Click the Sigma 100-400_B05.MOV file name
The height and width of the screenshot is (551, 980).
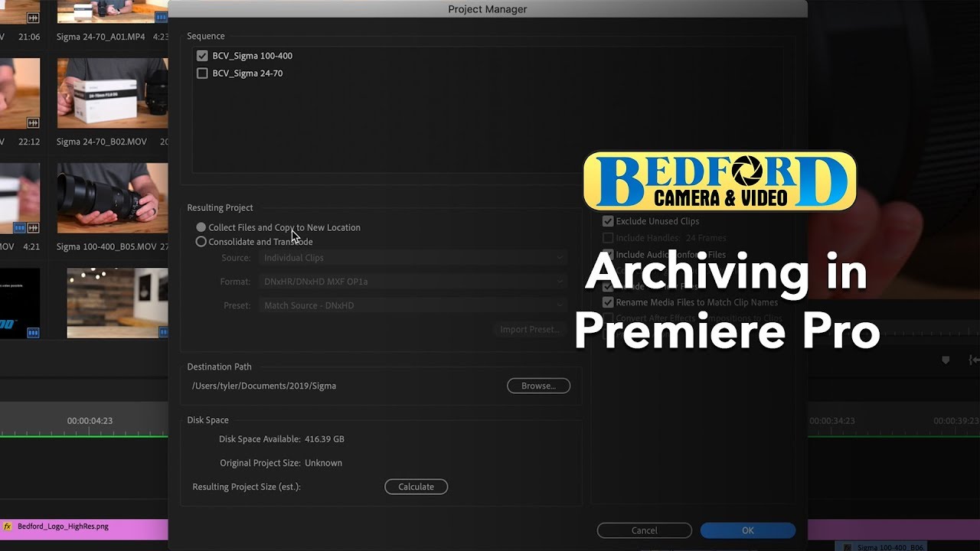(x=106, y=247)
